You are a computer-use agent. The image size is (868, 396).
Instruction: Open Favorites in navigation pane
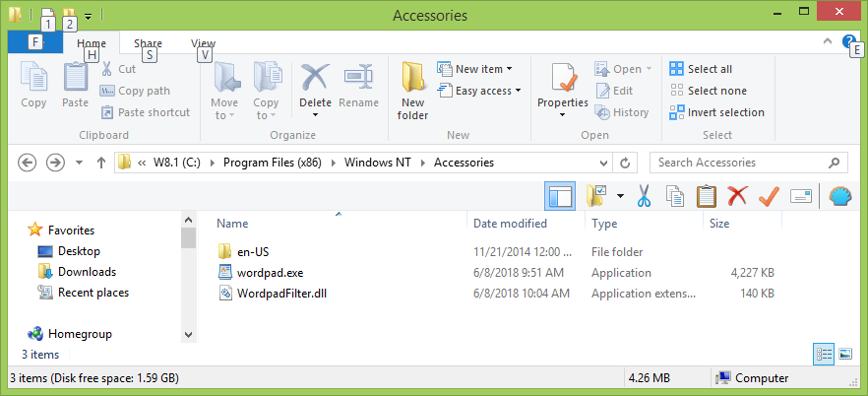pos(61,230)
